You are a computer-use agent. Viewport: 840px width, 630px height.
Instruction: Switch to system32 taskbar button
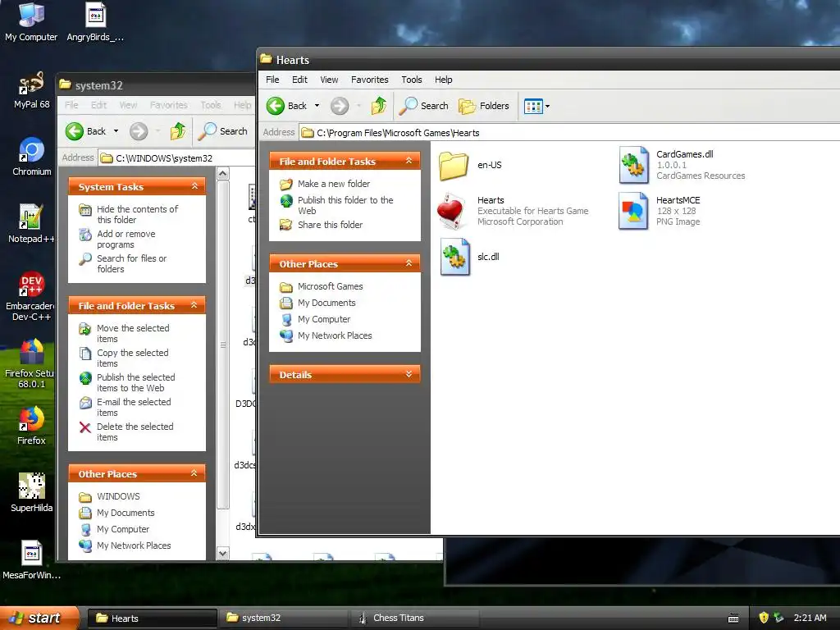[x=284, y=618]
